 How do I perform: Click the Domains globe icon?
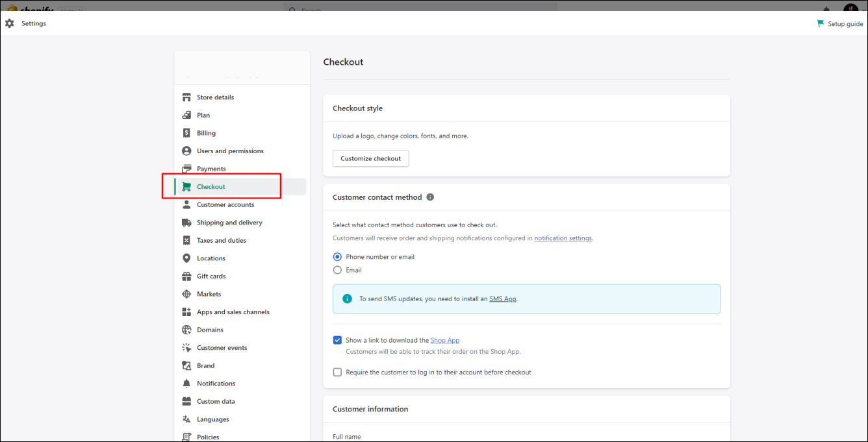tap(186, 330)
